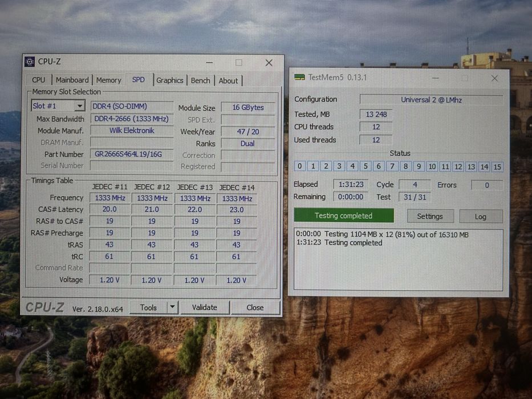Click the Ranks Dual field
This screenshot has width=532, height=399.
click(x=248, y=144)
